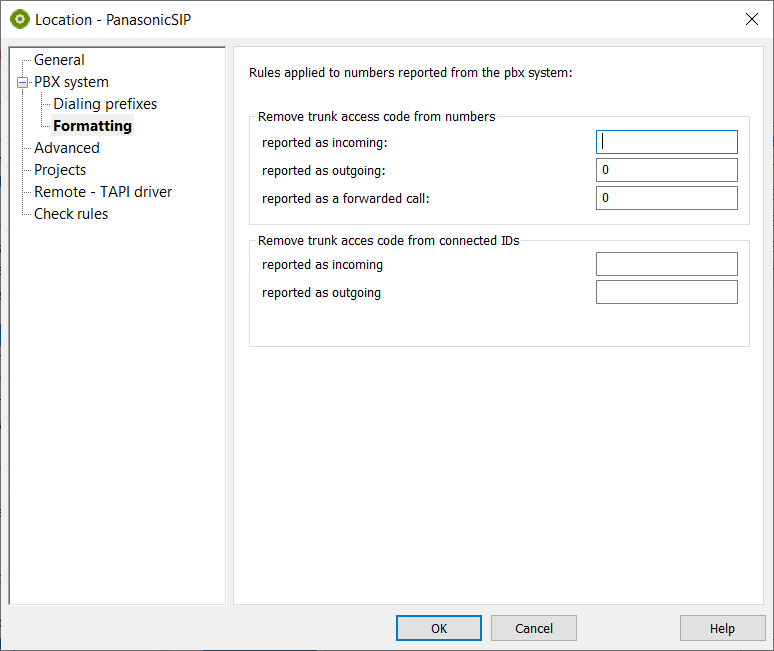Collapse the PBX system tree node
774x651 pixels.
point(22,83)
